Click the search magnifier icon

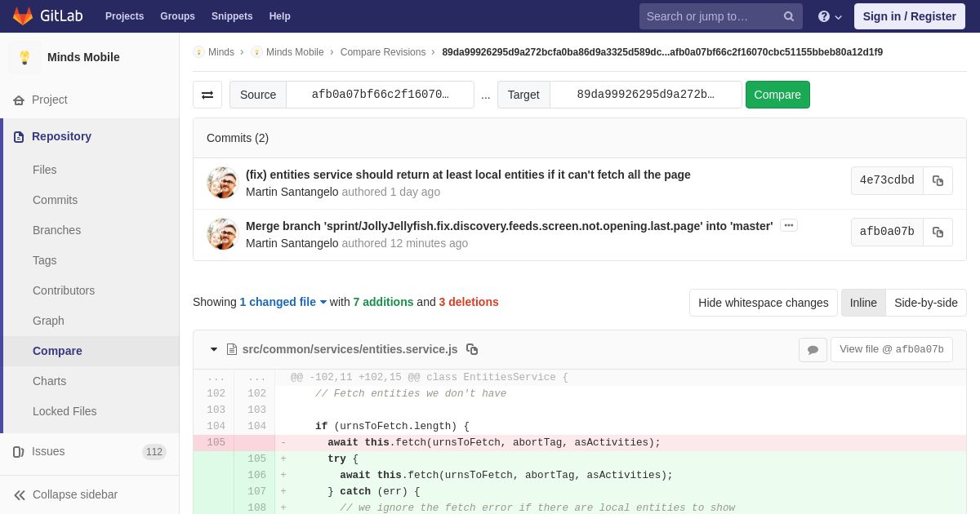pyautogui.click(x=789, y=16)
